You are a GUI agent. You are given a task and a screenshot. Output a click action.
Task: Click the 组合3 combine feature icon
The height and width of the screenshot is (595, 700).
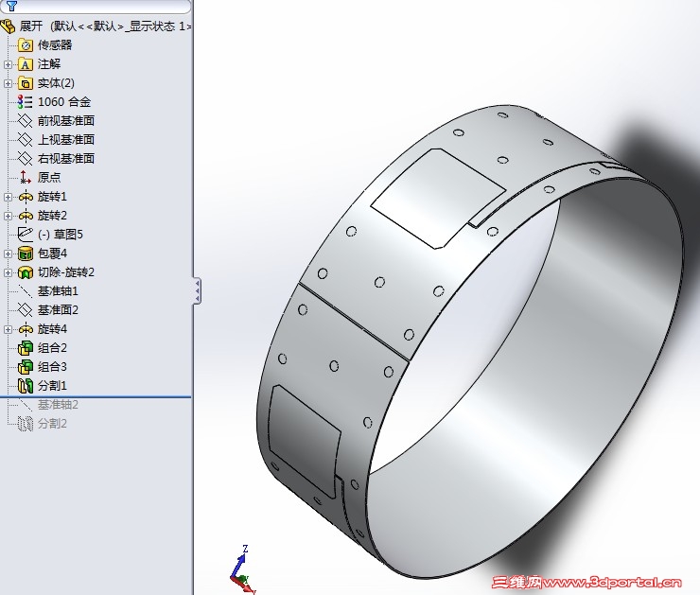point(26,367)
